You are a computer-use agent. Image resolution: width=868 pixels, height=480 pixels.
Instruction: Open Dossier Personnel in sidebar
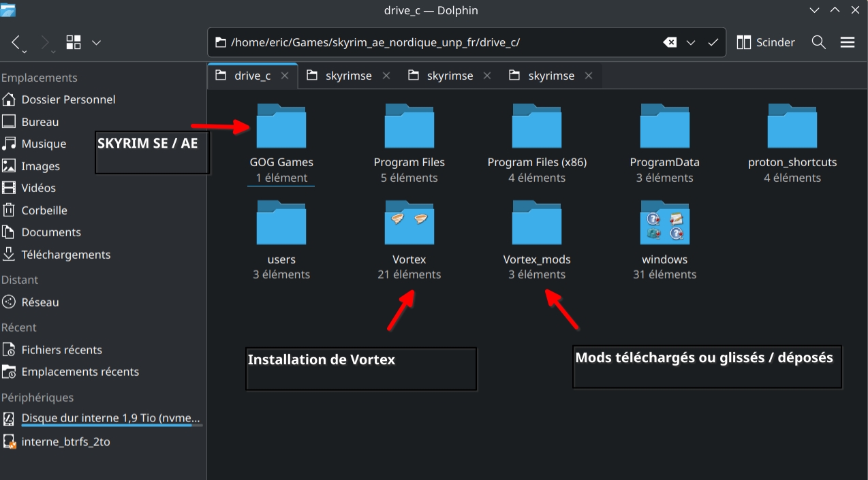pyautogui.click(x=102, y=99)
